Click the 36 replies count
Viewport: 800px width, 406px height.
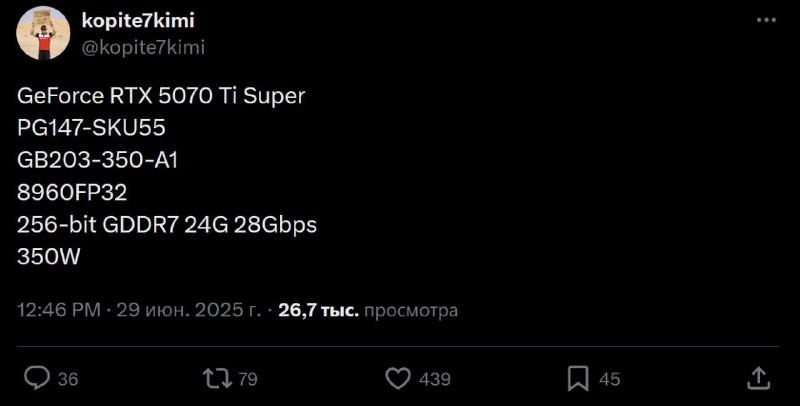68,379
